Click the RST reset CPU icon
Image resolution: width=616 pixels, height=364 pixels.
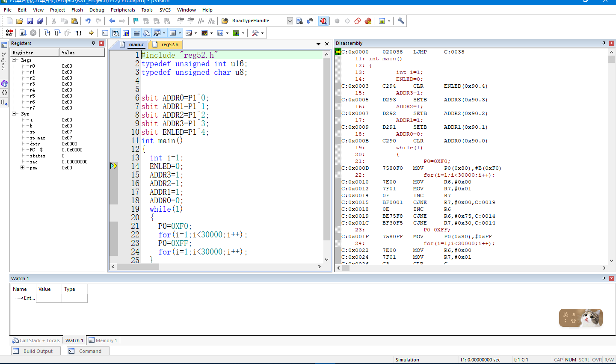(9, 33)
